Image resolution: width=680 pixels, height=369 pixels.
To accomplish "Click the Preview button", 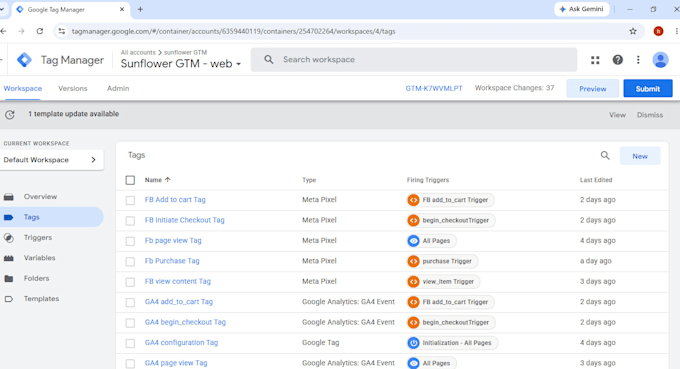I will click(x=592, y=88).
